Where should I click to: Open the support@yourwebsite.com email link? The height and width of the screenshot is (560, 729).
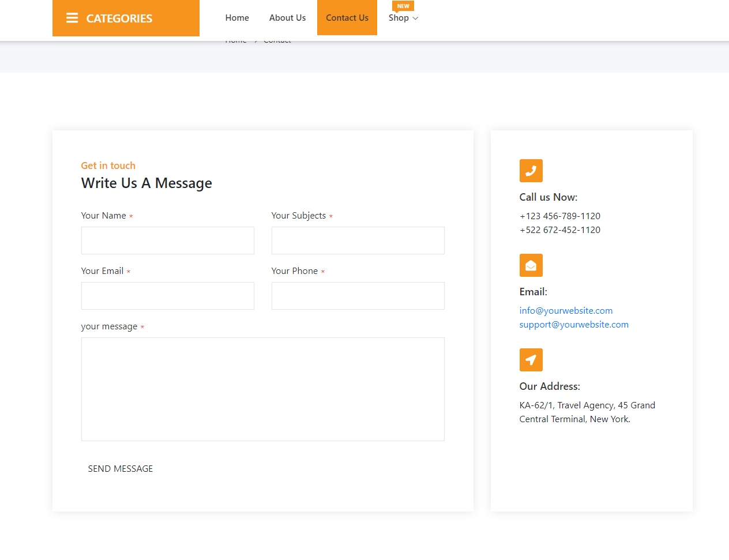[x=574, y=324]
